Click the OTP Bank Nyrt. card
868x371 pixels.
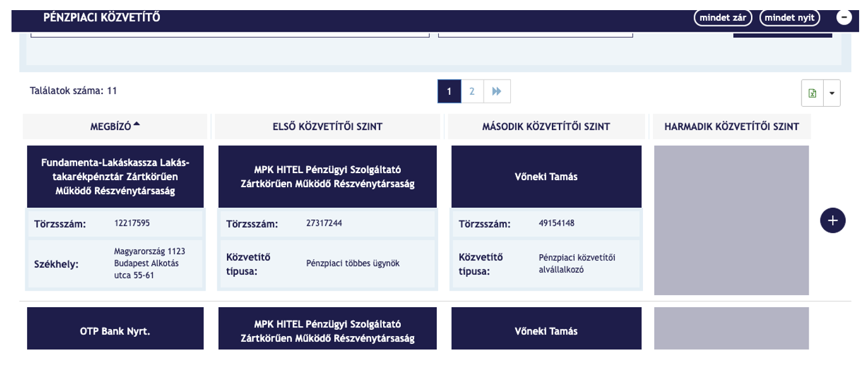pyautogui.click(x=115, y=329)
